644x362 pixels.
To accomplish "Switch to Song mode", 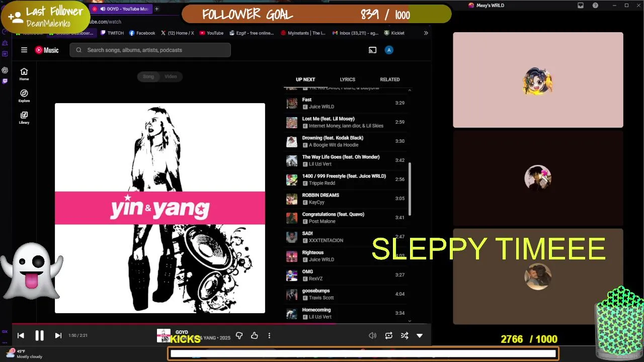I will 148,76.
